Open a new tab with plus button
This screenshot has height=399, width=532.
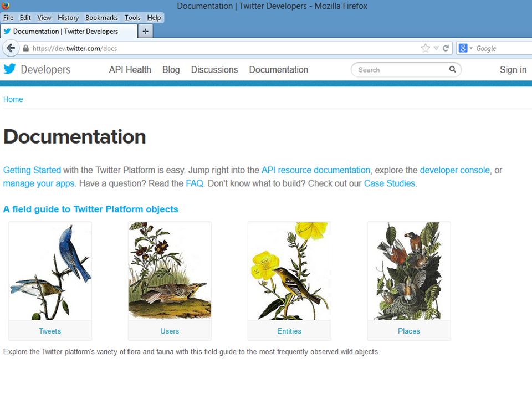(145, 31)
